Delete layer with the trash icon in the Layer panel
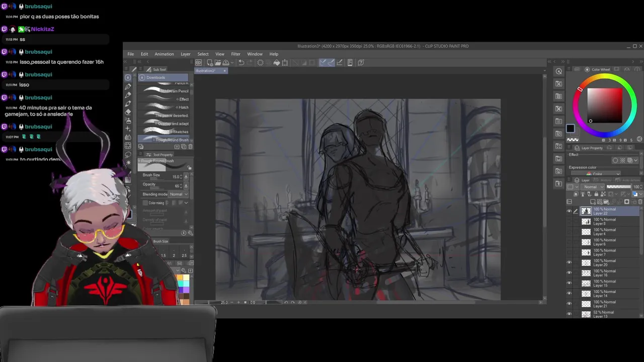Screen dimensions: 644x362 coord(640,202)
